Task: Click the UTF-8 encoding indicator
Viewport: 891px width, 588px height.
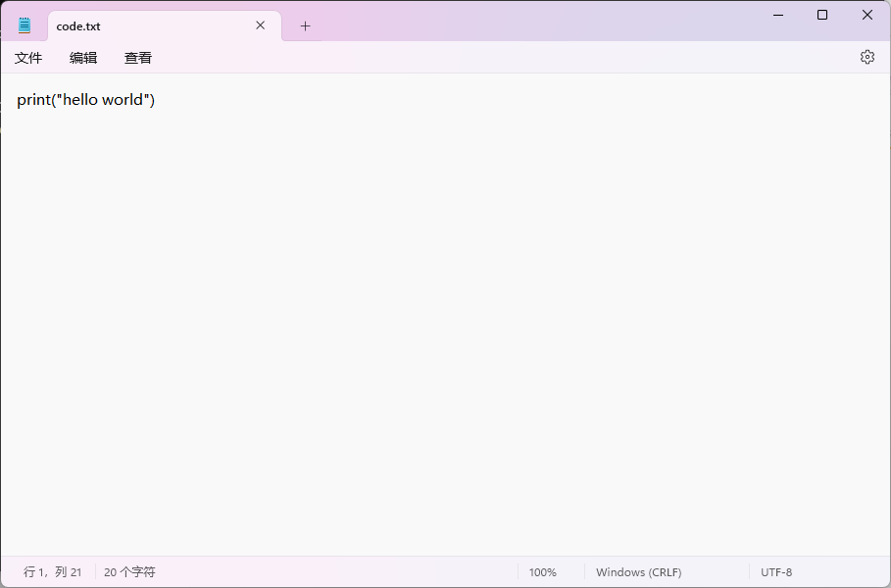Action: [775, 572]
